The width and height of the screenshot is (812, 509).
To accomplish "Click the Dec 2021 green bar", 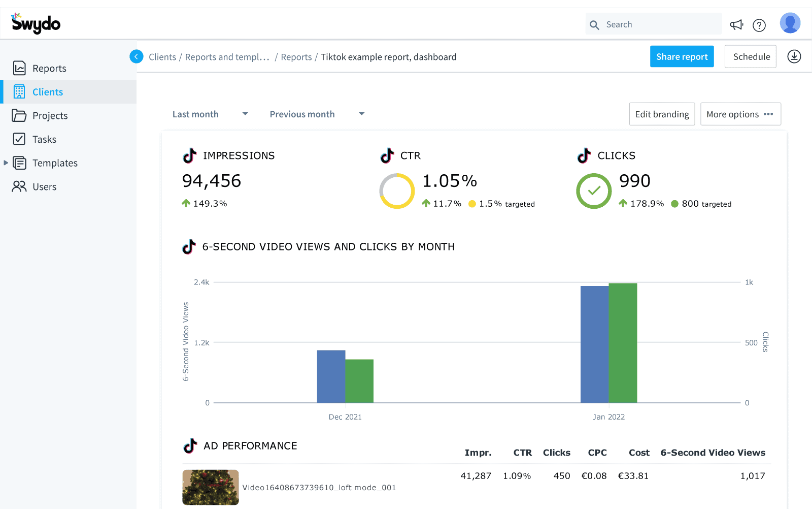I will 359,381.
